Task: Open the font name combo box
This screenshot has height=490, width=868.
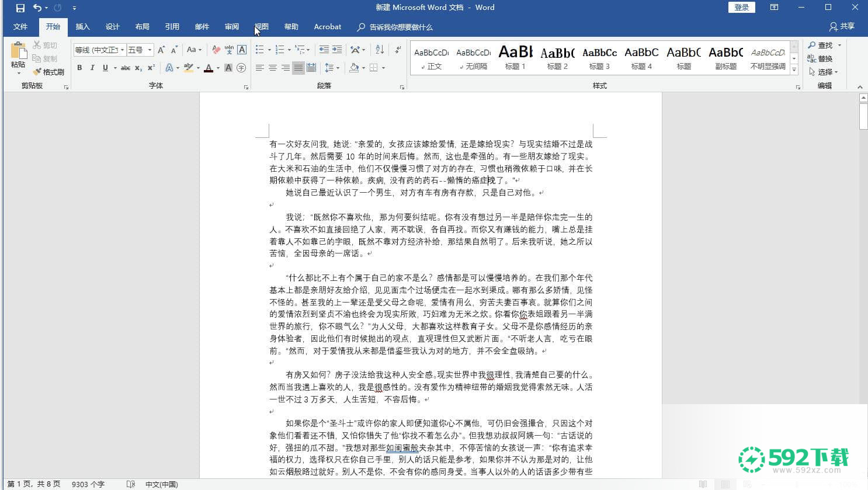Action: tap(99, 50)
